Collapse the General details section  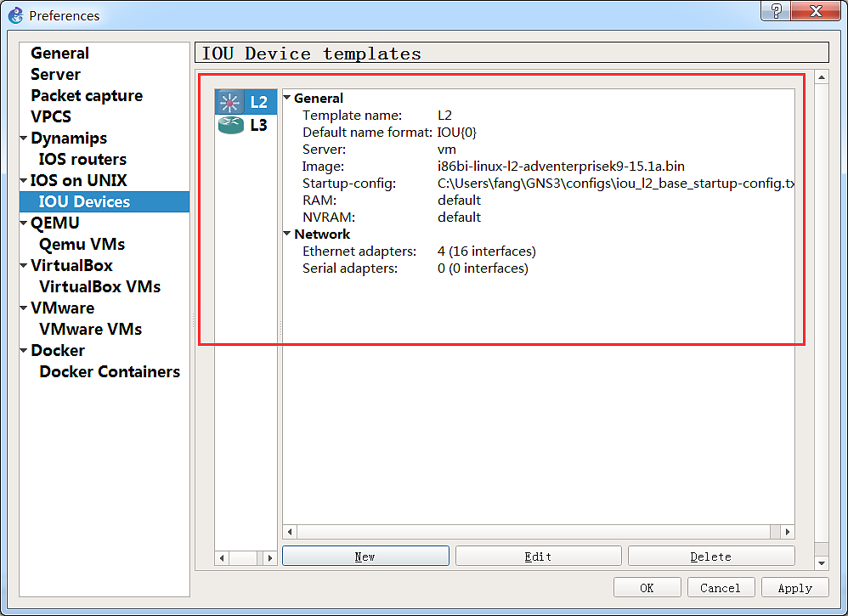coord(287,99)
